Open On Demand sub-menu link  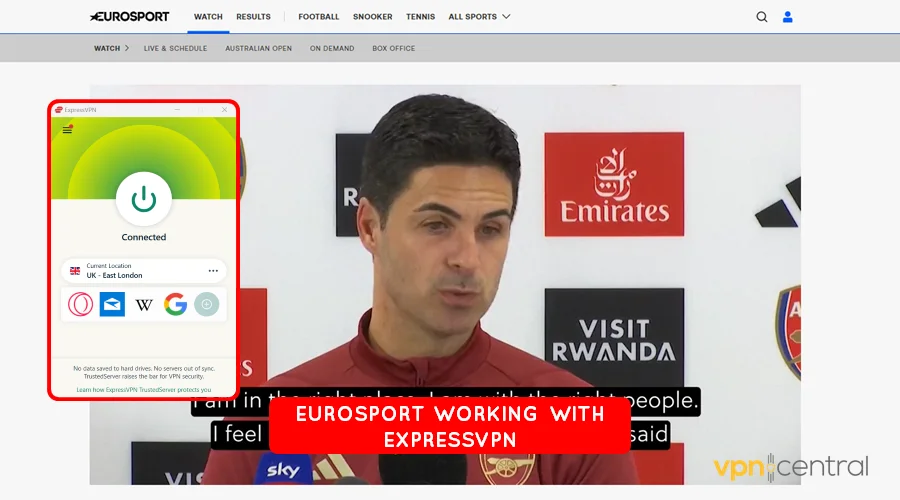332,48
